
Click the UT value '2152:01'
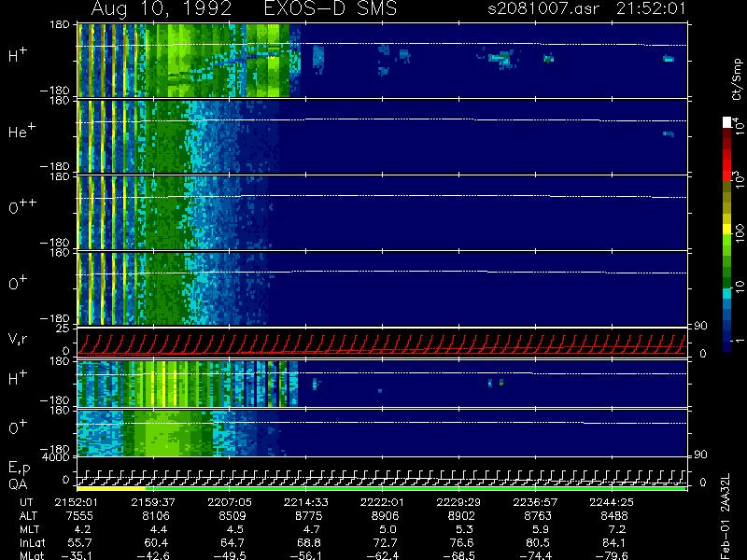77,502
